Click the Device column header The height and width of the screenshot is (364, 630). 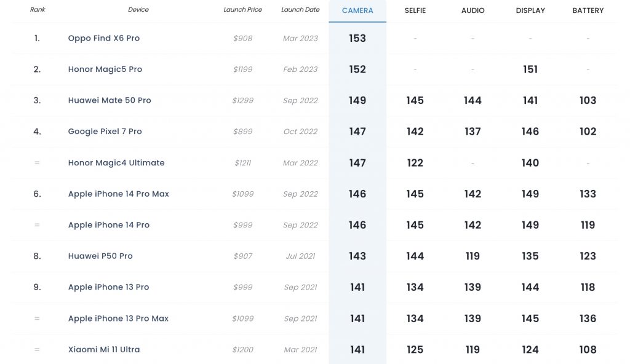coord(138,10)
